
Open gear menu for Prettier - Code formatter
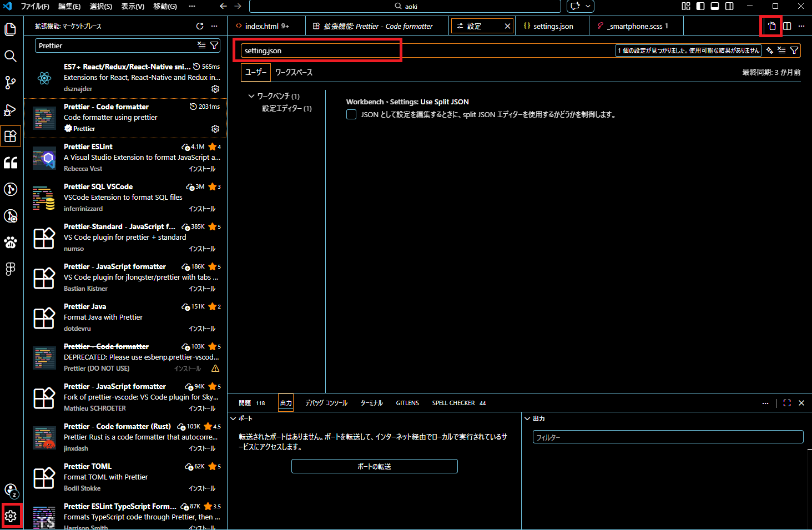(215, 129)
